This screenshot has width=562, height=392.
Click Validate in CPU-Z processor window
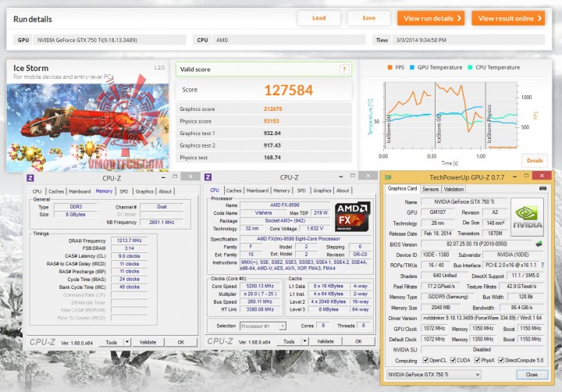(325, 341)
